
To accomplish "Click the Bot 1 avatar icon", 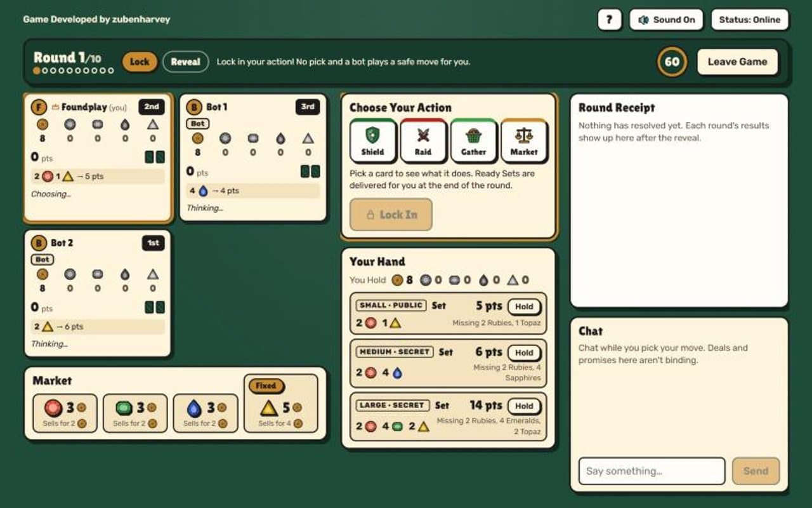I will click(x=195, y=107).
